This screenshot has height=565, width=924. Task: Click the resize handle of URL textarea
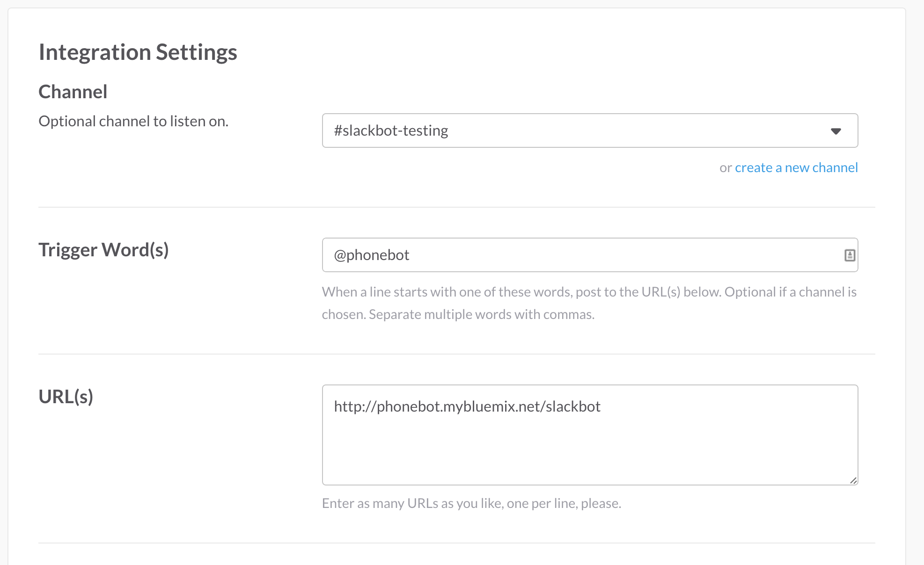click(853, 480)
